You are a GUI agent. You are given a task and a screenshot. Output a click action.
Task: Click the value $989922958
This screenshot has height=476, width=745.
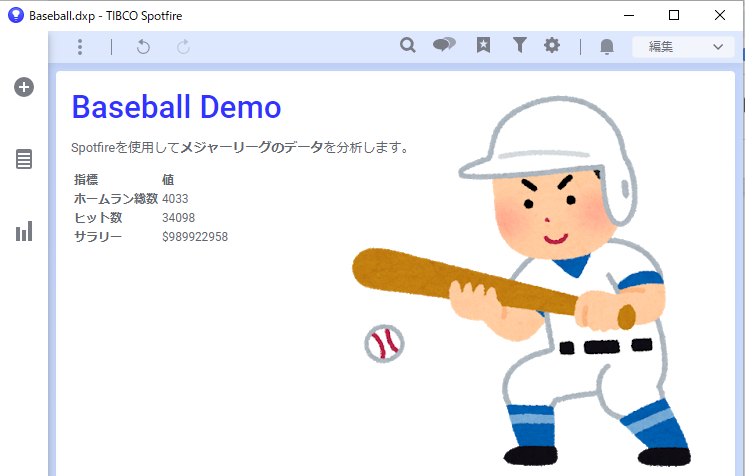coord(195,237)
